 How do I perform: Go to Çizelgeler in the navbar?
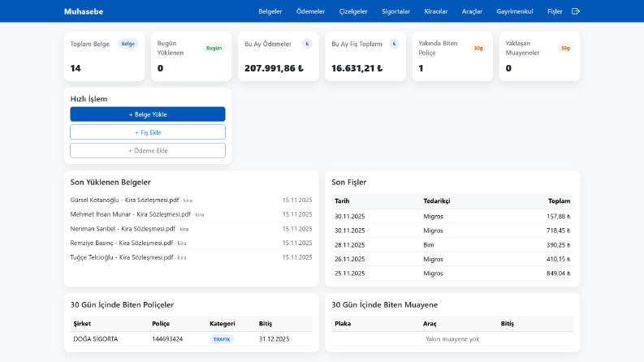353,11
